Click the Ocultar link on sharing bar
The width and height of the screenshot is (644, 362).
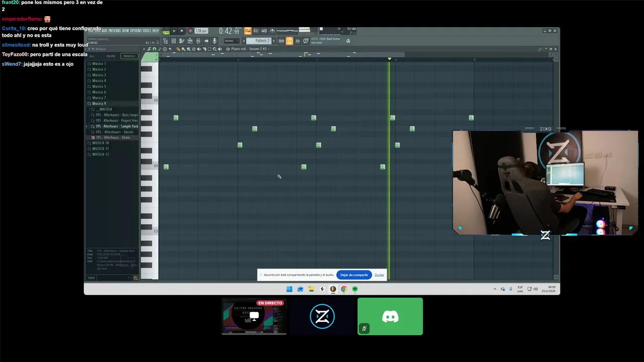coord(379,275)
